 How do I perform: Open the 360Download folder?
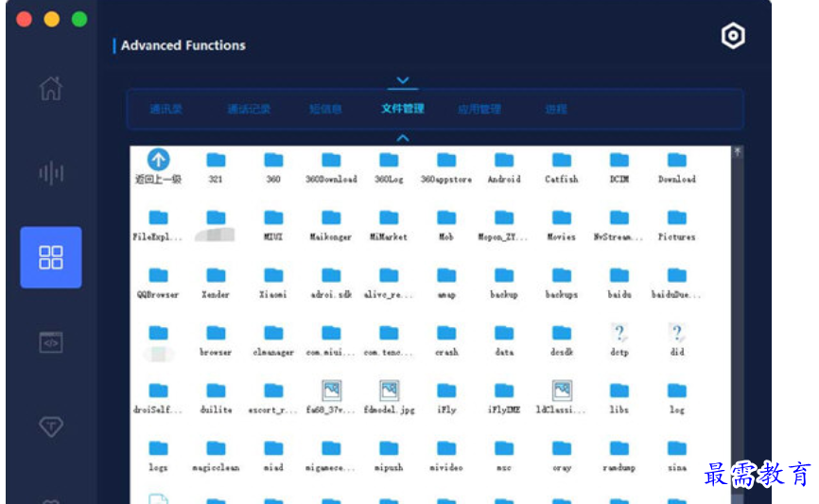tap(331, 161)
